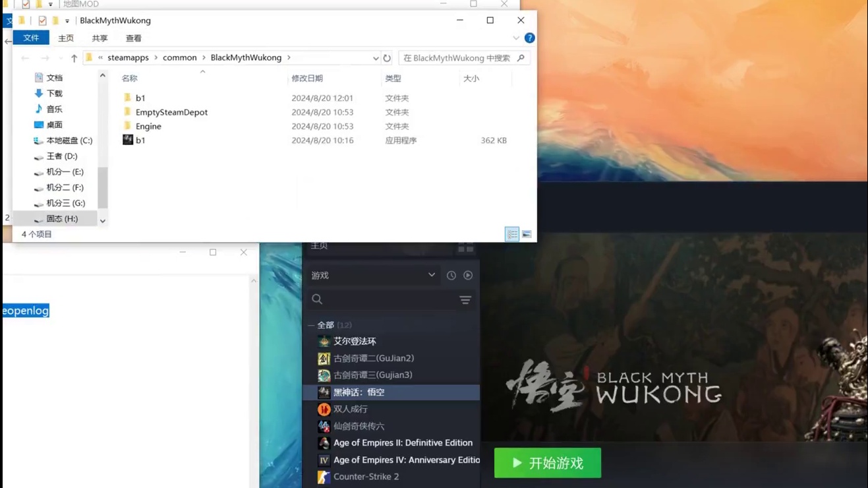Image resolution: width=868 pixels, height=488 pixels.
Task: Switch to the 查看 ribbon tab
Action: [133, 38]
